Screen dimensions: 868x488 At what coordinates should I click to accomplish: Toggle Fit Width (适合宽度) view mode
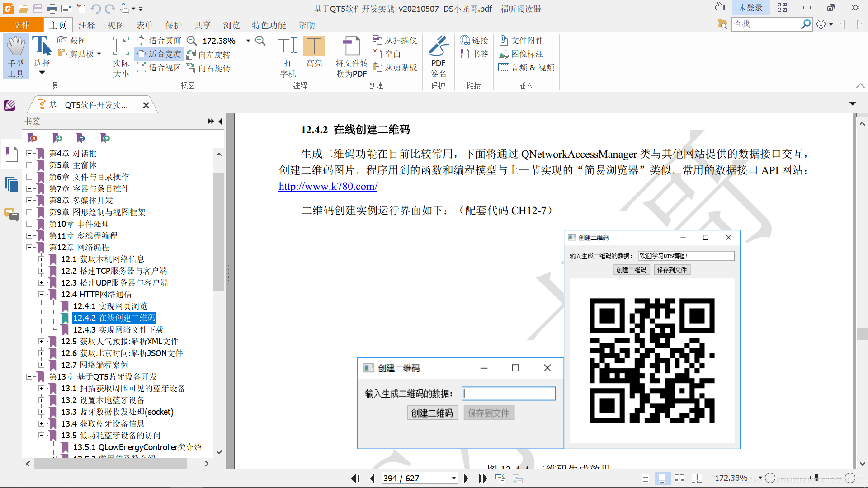click(x=159, y=54)
